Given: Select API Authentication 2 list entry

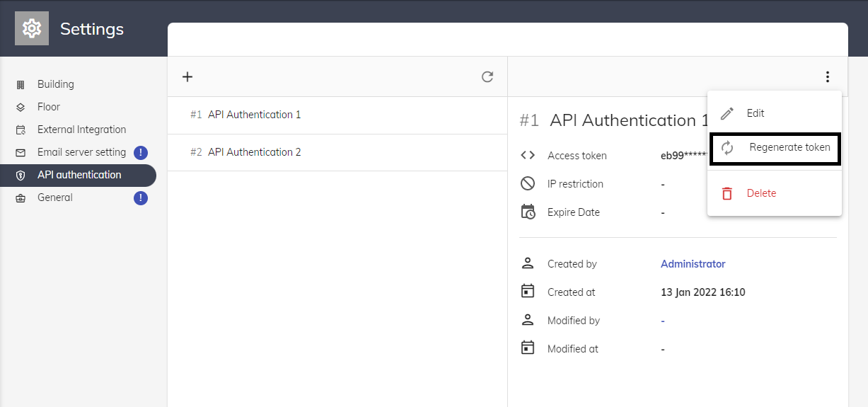Looking at the screenshot, I should [x=254, y=152].
